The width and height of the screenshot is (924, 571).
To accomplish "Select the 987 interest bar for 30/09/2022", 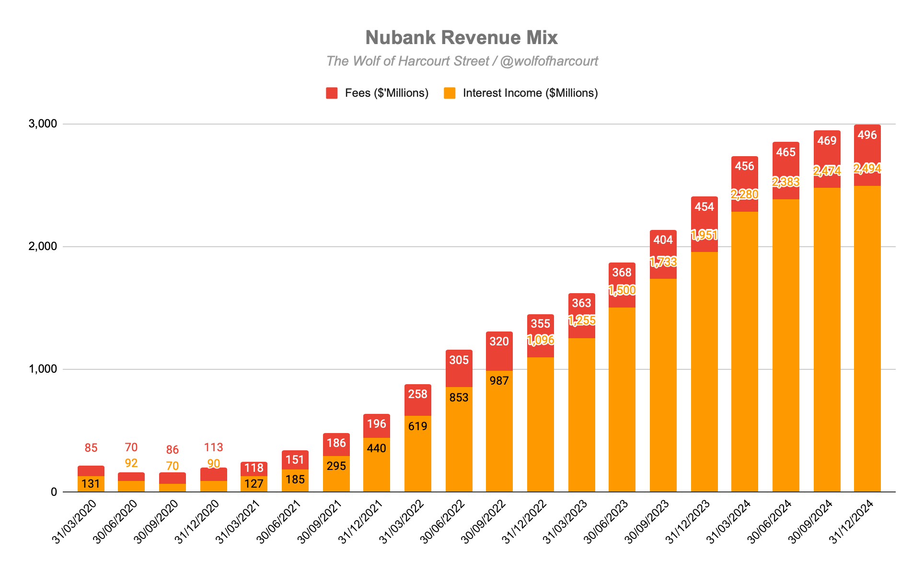I will [x=499, y=431].
